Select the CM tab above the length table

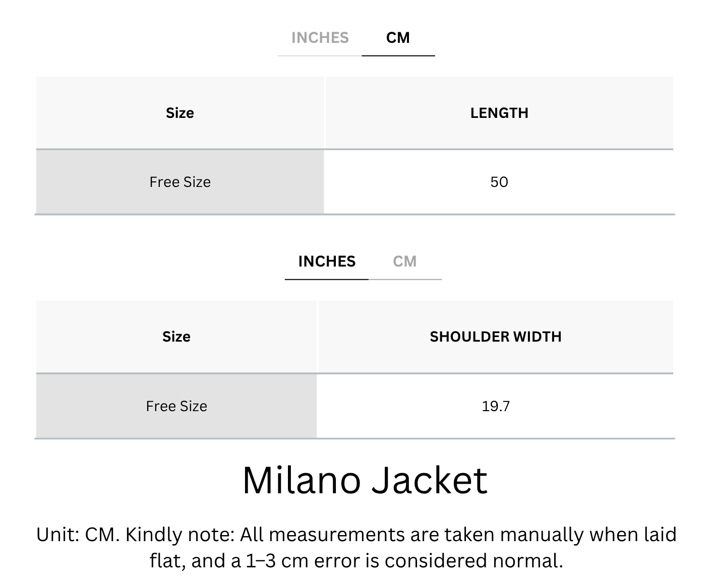point(398,38)
